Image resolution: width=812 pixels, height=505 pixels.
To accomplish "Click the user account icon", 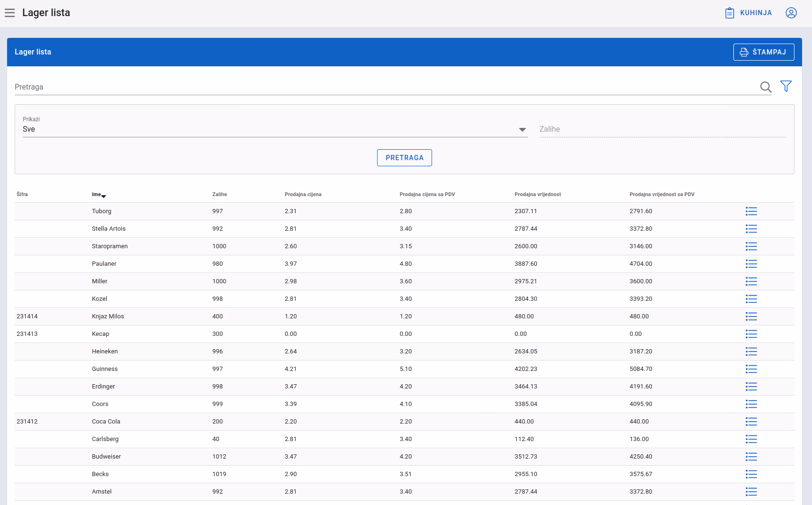I will 791,13.
